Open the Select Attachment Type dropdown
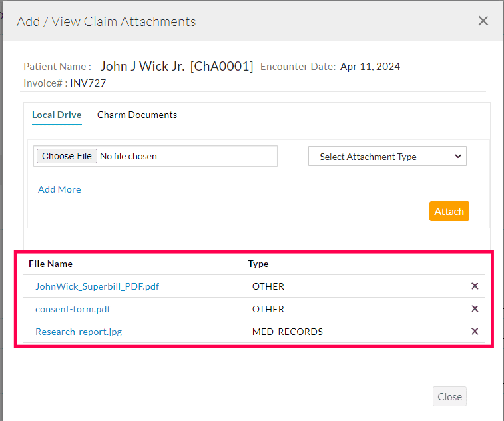The height and width of the screenshot is (421, 504). point(387,157)
